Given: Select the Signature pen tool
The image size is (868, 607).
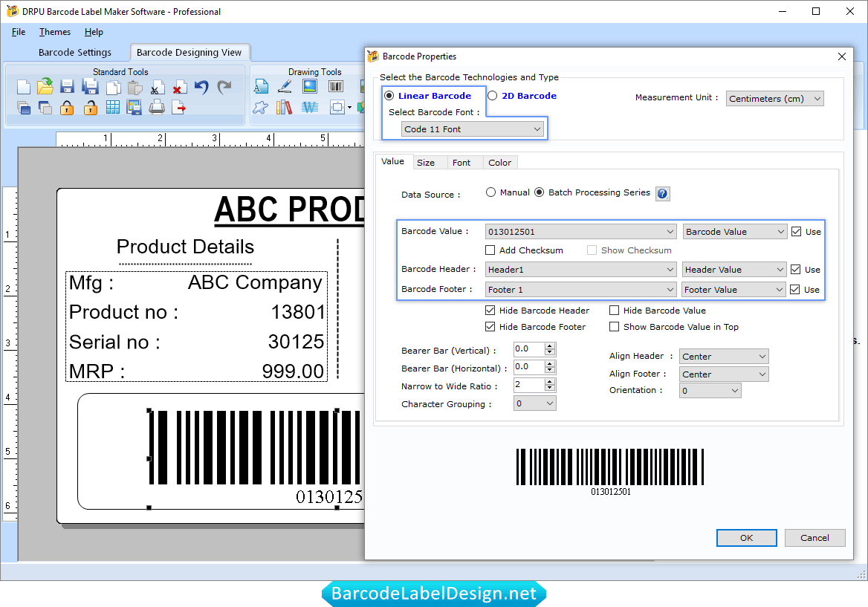Looking at the screenshot, I should tap(285, 86).
